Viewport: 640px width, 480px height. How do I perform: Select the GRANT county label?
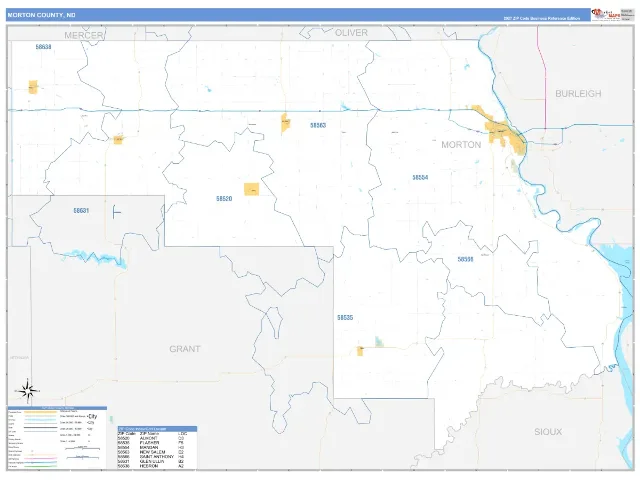(x=184, y=349)
